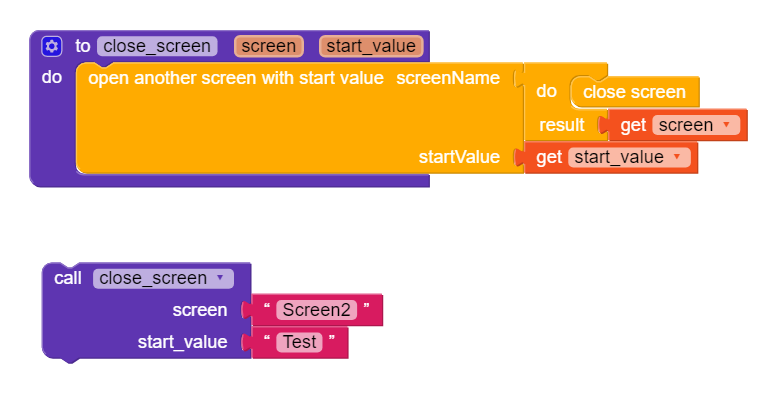768x407 pixels.
Task: Open the screen variable dropdown in get block
Action: click(x=695, y=125)
